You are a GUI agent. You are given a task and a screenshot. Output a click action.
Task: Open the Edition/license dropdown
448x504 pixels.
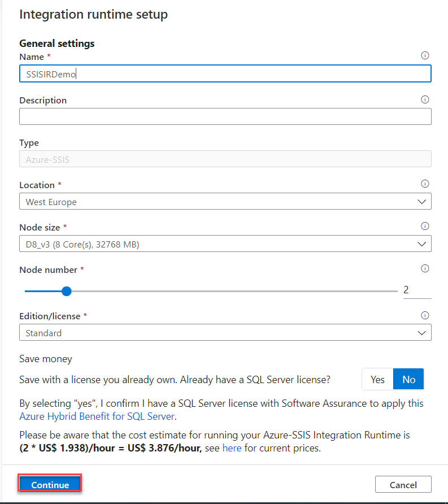coord(421,332)
